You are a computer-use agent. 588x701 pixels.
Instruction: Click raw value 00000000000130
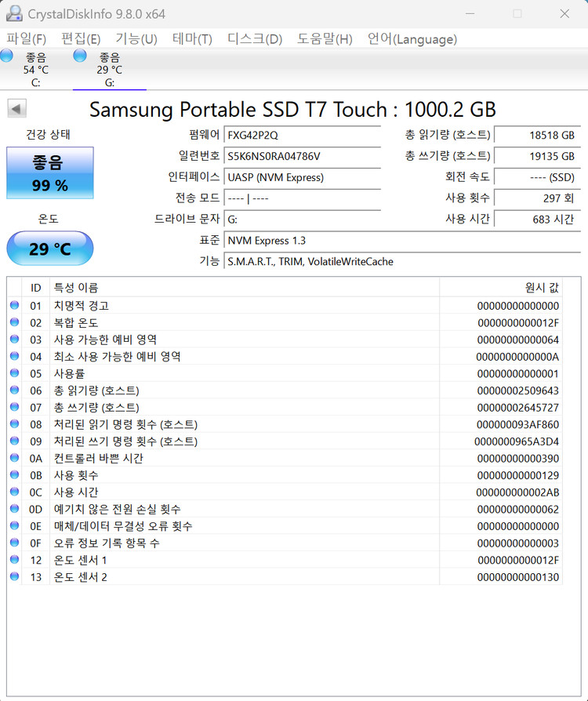click(517, 577)
